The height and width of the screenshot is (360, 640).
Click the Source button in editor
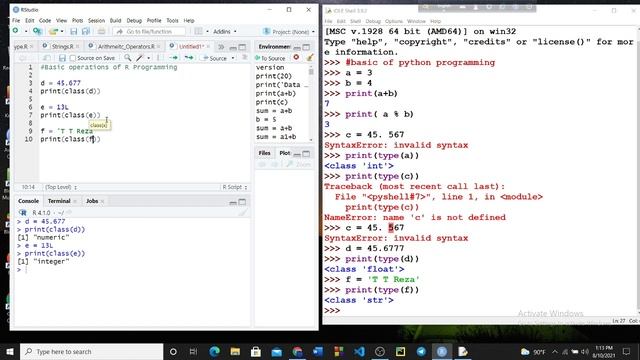[215, 58]
